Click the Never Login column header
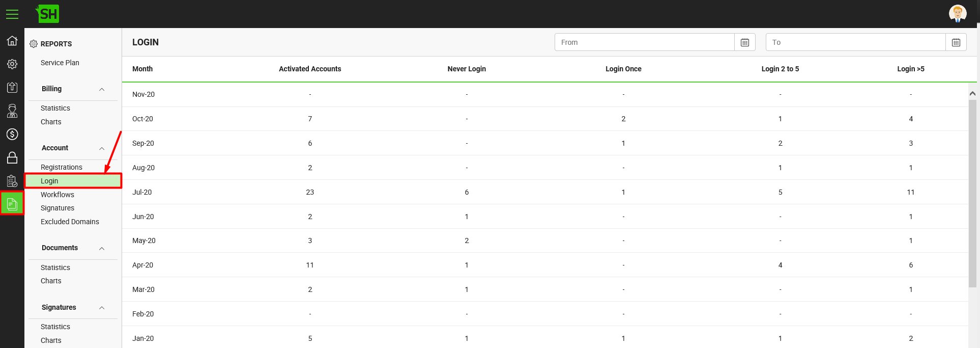The width and height of the screenshot is (980, 348). [467, 69]
